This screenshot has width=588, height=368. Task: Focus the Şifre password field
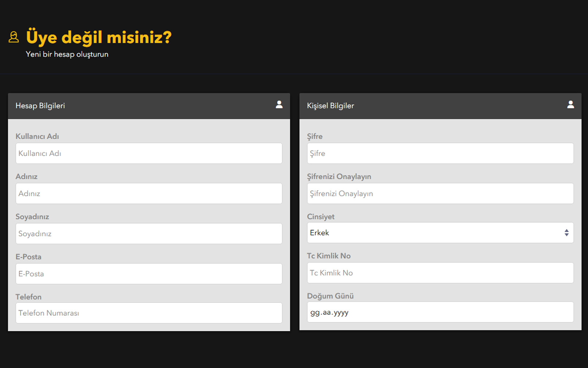tap(440, 153)
